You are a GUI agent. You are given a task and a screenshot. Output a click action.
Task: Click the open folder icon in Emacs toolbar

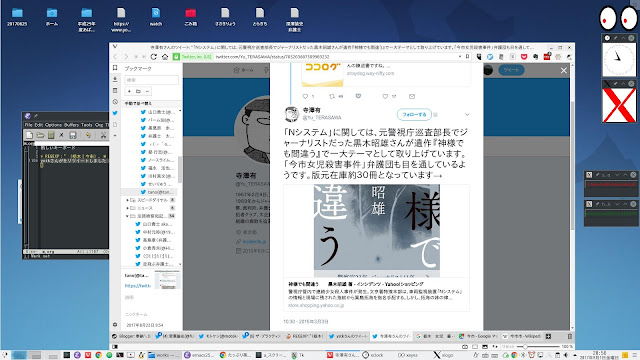(x=40, y=135)
